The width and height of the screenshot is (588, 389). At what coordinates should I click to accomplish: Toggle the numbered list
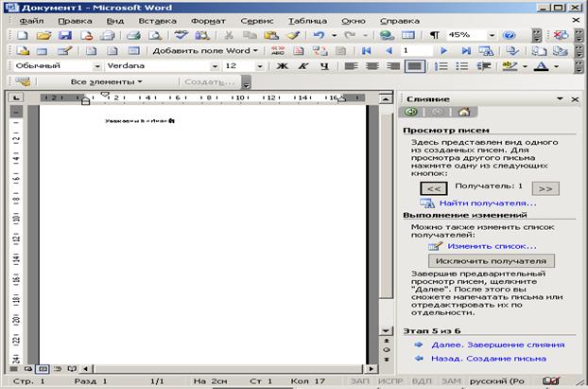441,66
